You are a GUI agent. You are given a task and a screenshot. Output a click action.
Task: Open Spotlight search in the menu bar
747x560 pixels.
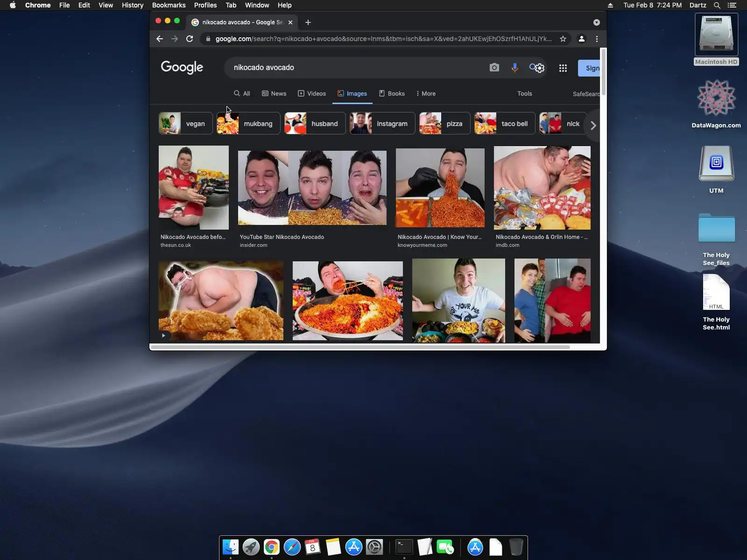point(717,5)
